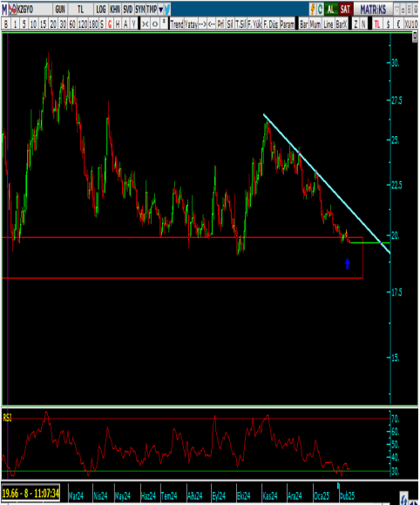The height and width of the screenshot is (505, 420).
Task: Click the Twitter bird share icon
Action: 167,10
